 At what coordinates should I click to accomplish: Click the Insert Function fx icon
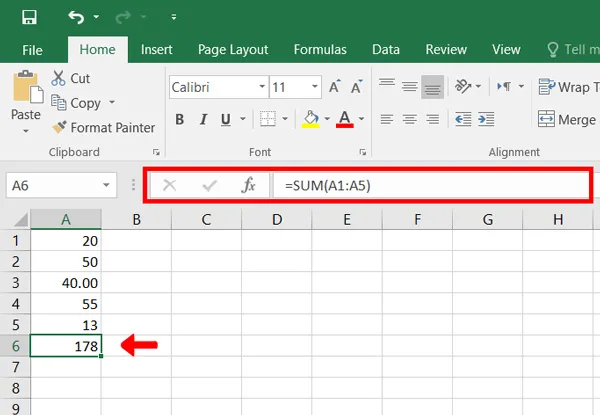click(248, 186)
